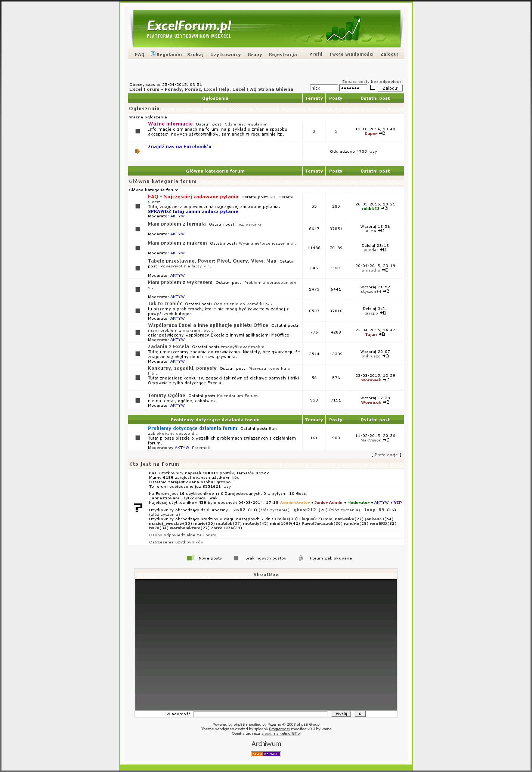Click the Spam Poison badge at page bottom
The height and width of the screenshot is (772, 532).
(x=266, y=754)
